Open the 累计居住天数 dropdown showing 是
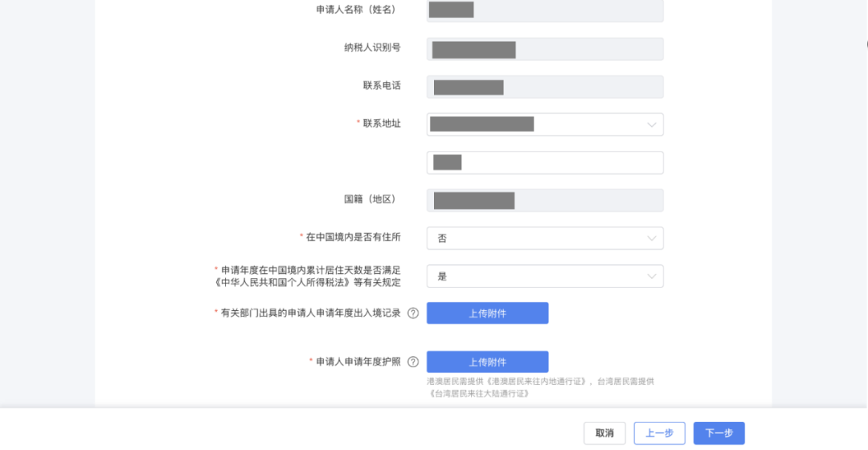 point(544,276)
